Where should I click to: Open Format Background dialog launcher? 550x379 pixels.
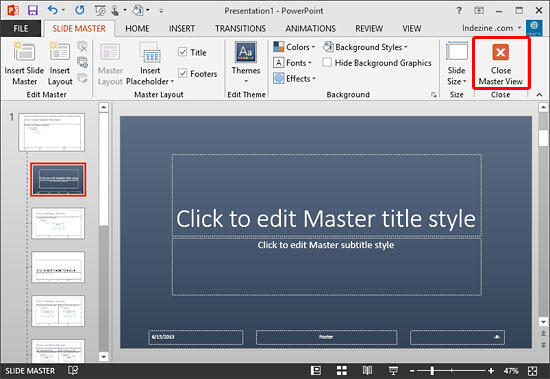434,94
